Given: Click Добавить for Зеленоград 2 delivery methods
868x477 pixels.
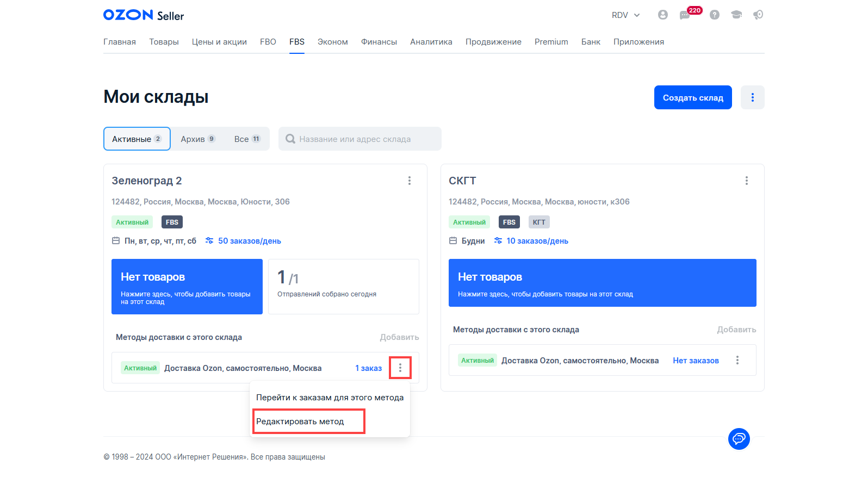Looking at the screenshot, I should (x=399, y=337).
